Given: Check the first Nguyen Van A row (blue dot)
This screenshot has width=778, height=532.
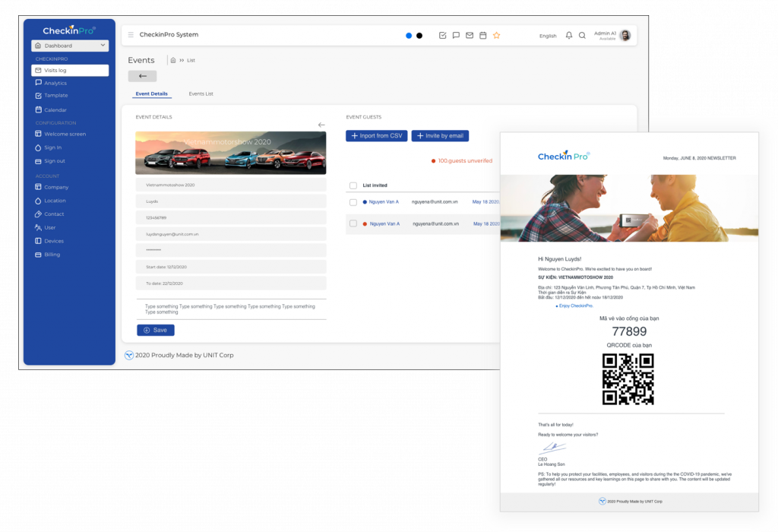Looking at the screenshot, I should (353, 202).
